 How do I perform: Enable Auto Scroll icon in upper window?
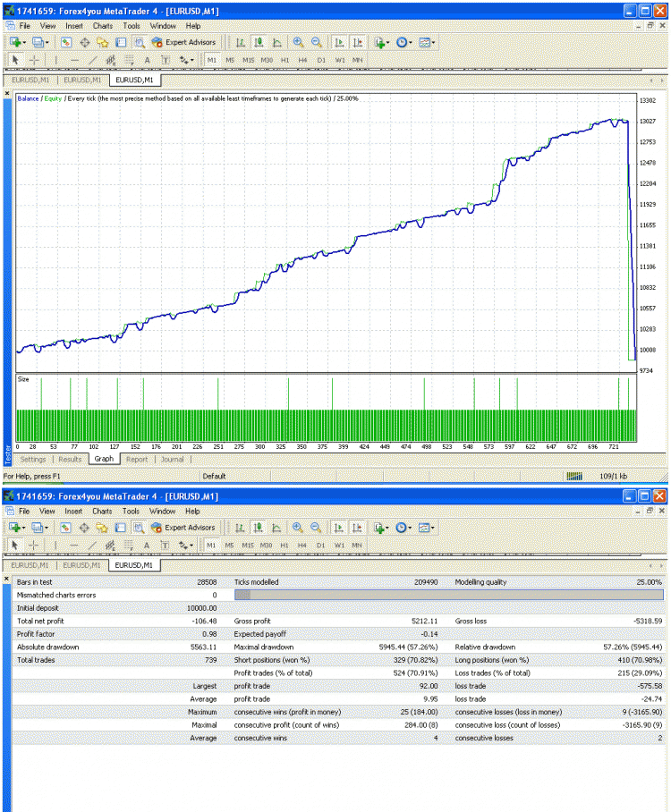(339, 42)
